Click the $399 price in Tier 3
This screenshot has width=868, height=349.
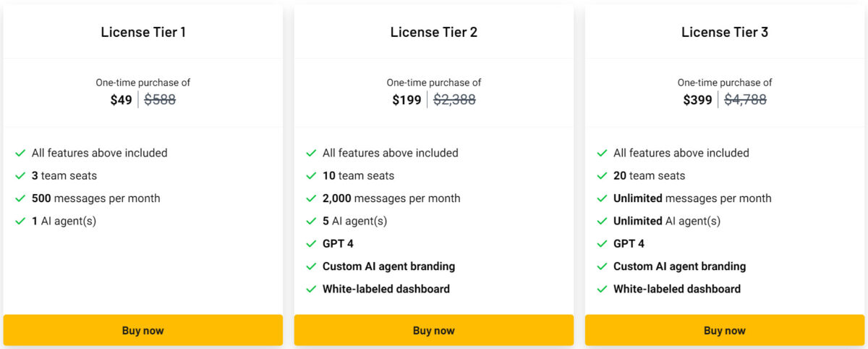[697, 100]
